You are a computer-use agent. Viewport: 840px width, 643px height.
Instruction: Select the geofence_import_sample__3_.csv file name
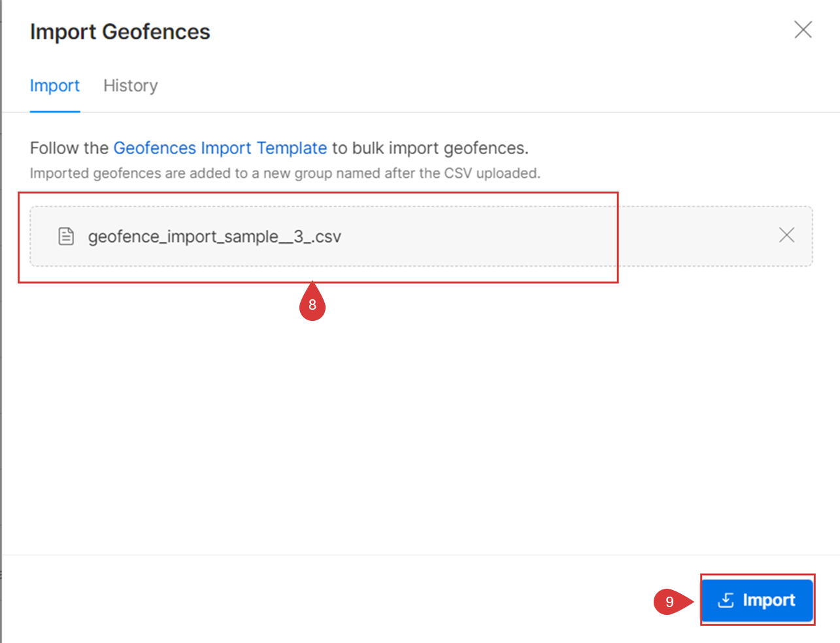[x=214, y=237]
